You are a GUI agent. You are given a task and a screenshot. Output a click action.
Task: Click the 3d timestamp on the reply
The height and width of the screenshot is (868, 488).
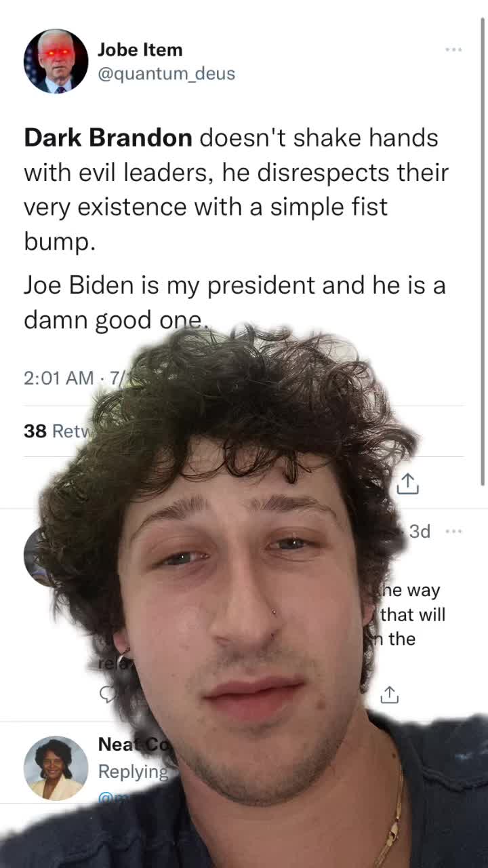click(420, 531)
